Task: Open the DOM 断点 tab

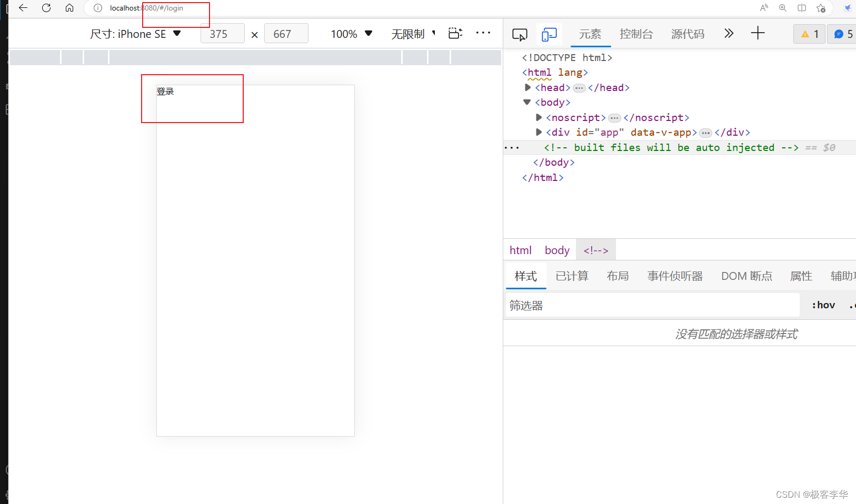Action: pyautogui.click(x=746, y=276)
